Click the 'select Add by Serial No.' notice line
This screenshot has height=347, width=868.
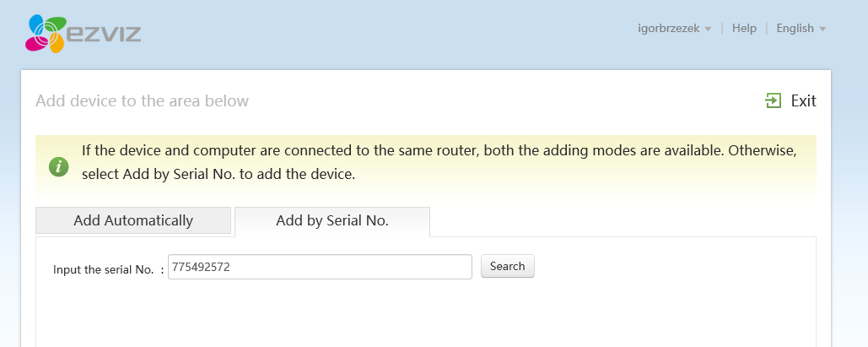click(218, 174)
